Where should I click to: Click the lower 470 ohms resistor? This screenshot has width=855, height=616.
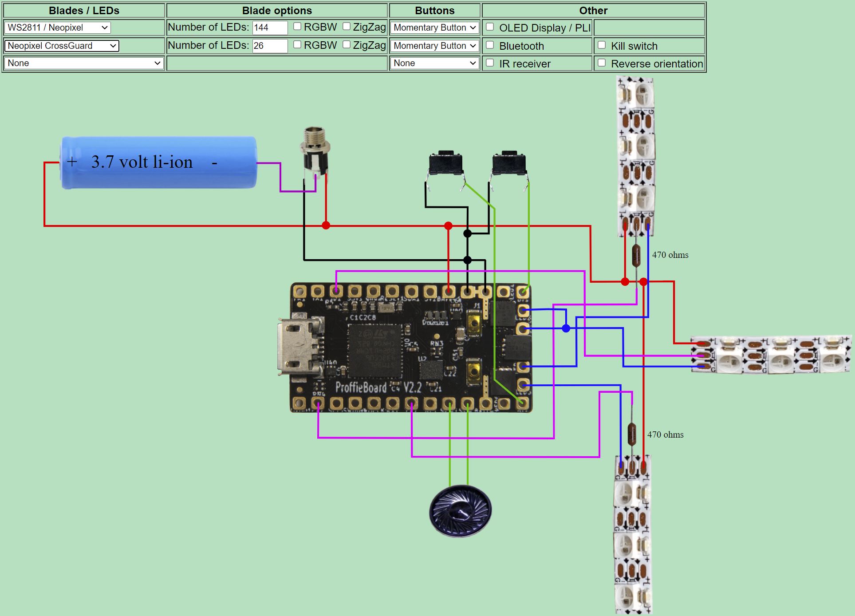point(632,434)
